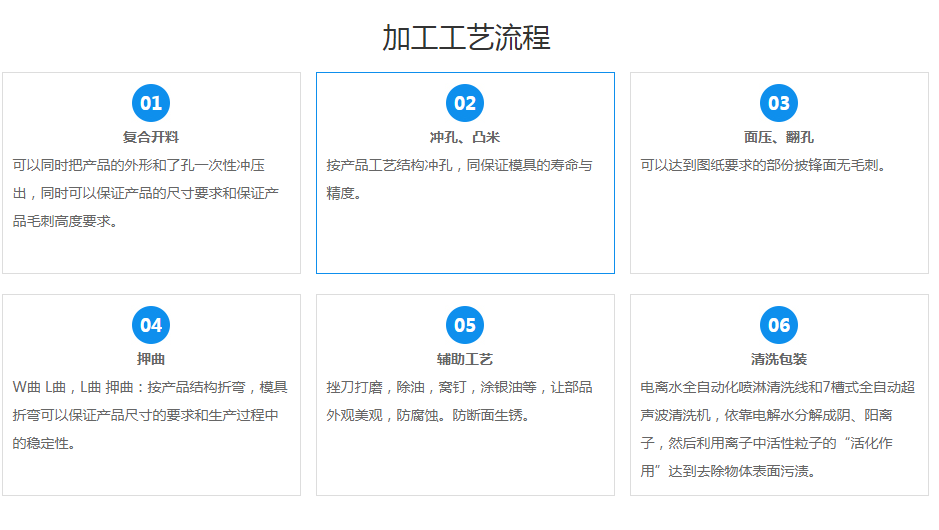Select the 押曲 card title
Screen dimensions: 939x530
point(151,359)
